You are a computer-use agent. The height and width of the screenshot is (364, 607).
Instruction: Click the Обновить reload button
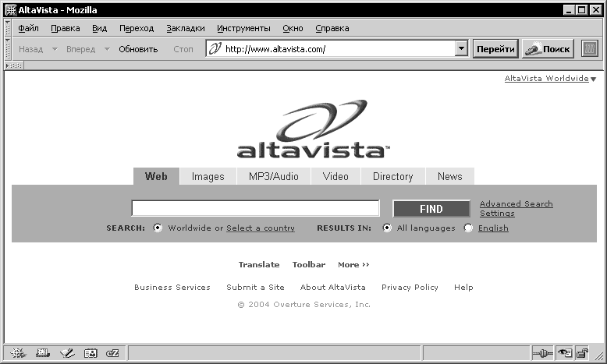[138, 49]
